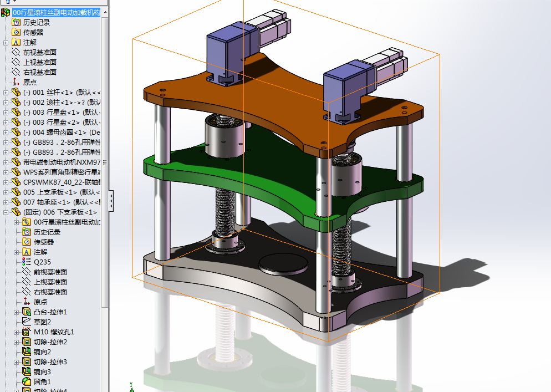Click the 镜向3 mirror feature icon
The height and width of the screenshot is (392, 551).
coord(27,371)
